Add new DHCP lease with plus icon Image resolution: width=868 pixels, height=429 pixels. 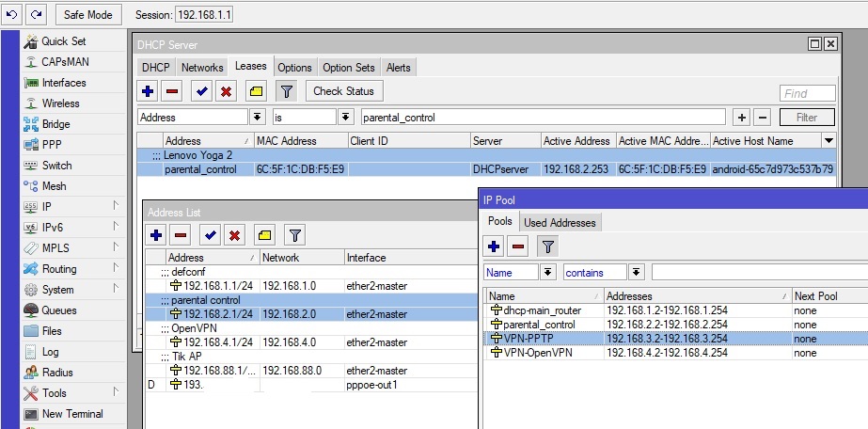(148, 91)
